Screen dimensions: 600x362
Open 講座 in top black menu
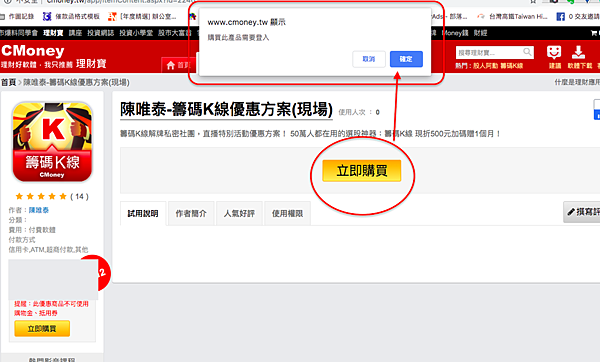(75, 33)
